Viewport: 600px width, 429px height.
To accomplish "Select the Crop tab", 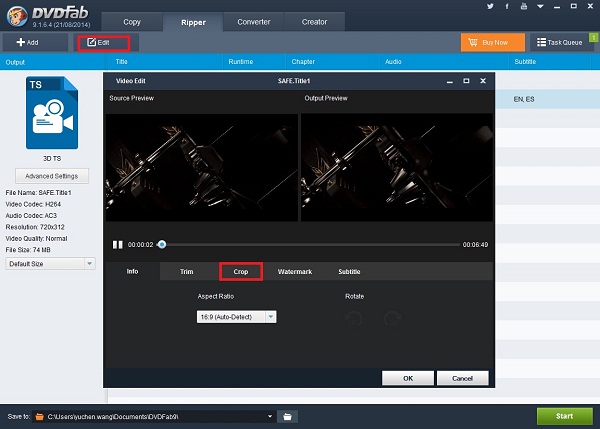I will pyautogui.click(x=241, y=271).
